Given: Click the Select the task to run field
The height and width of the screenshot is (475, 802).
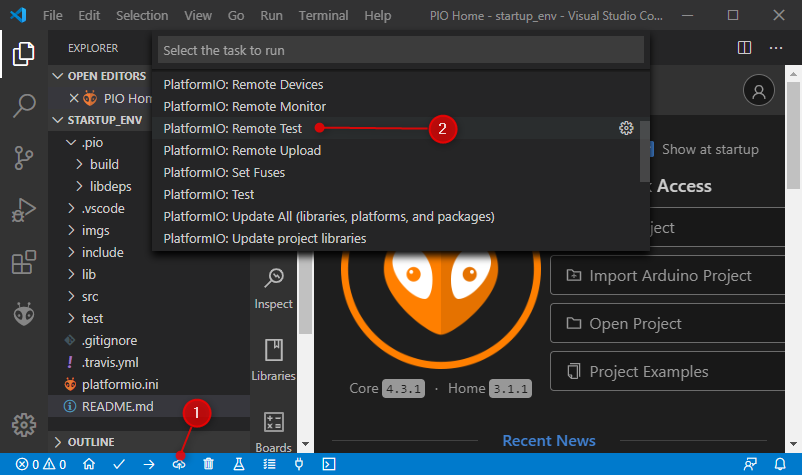Looking at the screenshot, I should 401,50.
